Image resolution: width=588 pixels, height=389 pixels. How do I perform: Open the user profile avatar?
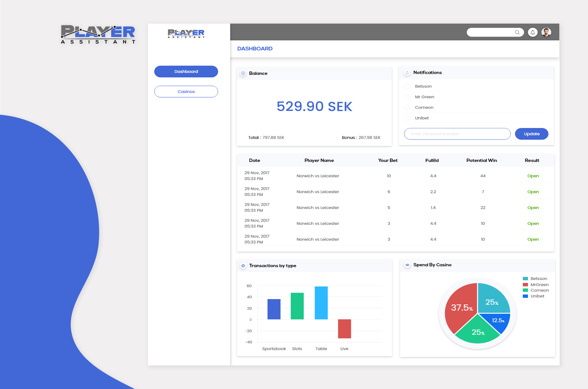click(x=546, y=32)
